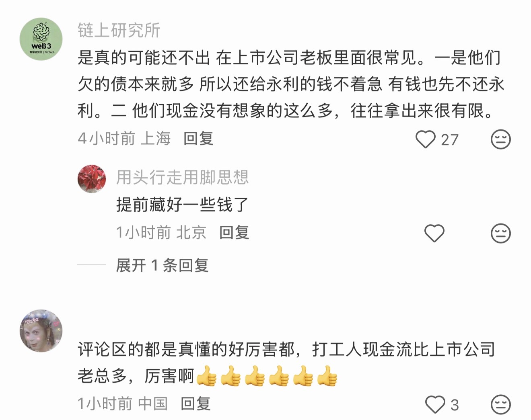Like the reply from 用头行走用脚思想
Screen dimensions: 531x420
pyautogui.click(x=434, y=233)
